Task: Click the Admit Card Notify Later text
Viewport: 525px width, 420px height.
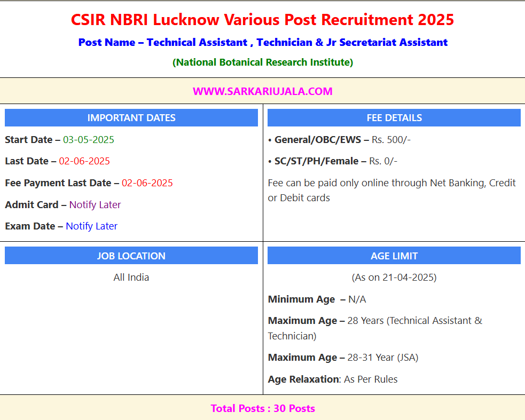Action: 95,205
